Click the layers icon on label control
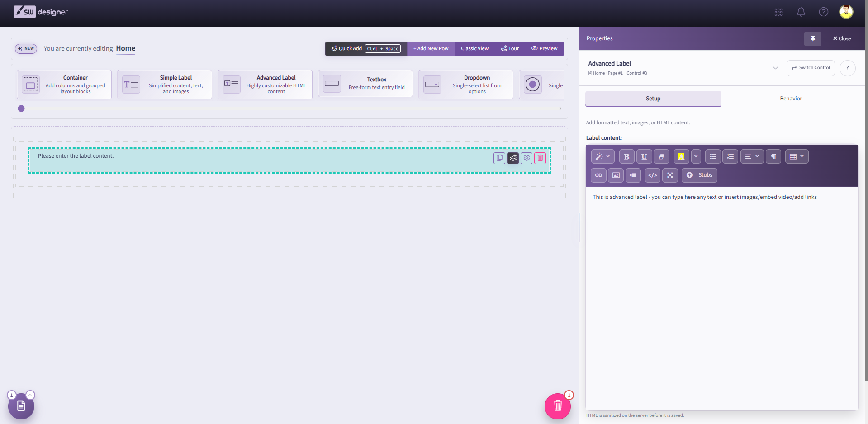The height and width of the screenshot is (424, 868). 513,158
